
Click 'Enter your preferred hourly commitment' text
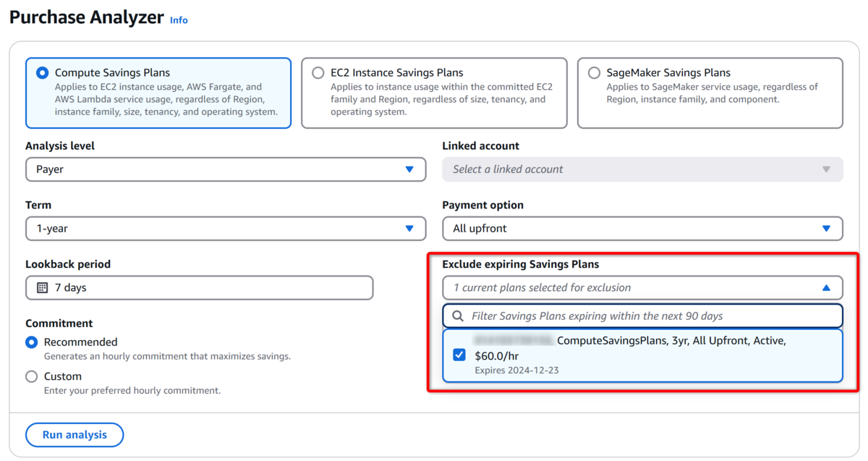point(132,391)
